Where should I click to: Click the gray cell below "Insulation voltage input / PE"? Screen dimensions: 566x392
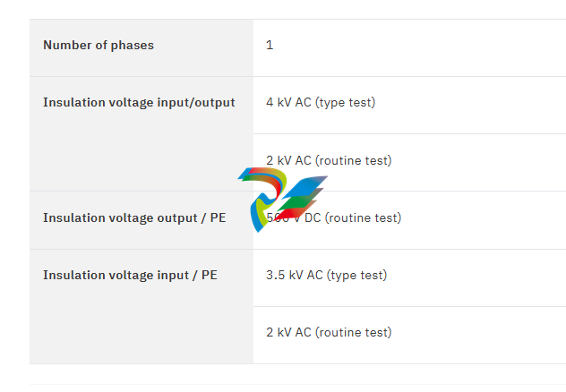(141, 333)
